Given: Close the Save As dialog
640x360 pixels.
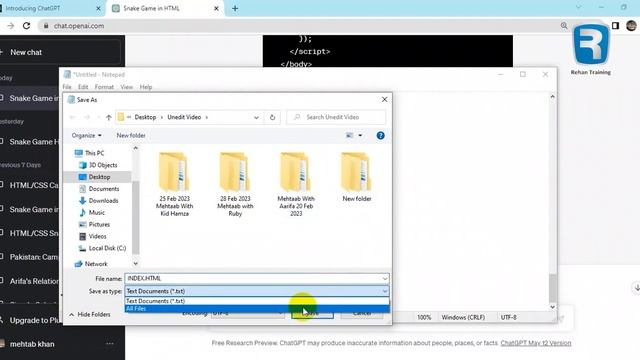Looking at the screenshot, I should 384,100.
